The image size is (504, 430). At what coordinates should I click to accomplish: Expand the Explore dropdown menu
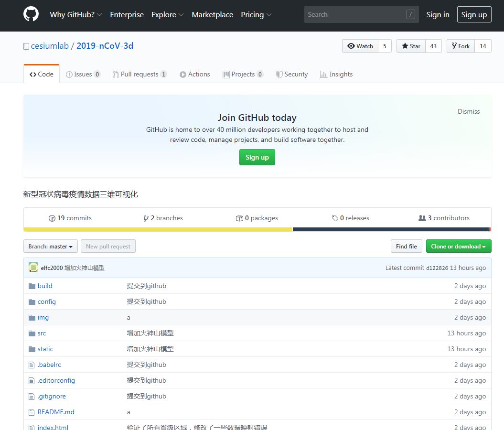tap(168, 14)
